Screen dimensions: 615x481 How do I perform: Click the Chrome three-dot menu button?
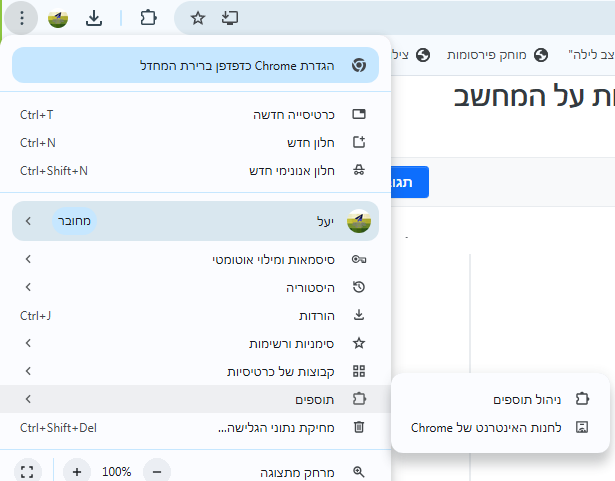[x=22, y=18]
